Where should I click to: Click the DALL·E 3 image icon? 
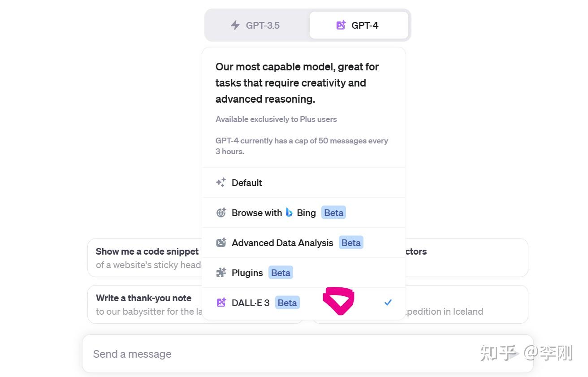point(221,303)
